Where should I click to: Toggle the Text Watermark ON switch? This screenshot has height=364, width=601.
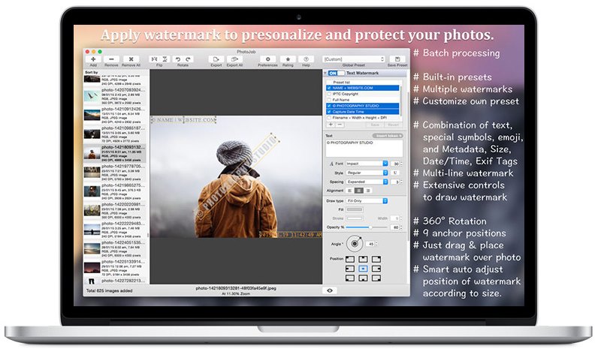tap(336, 73)
